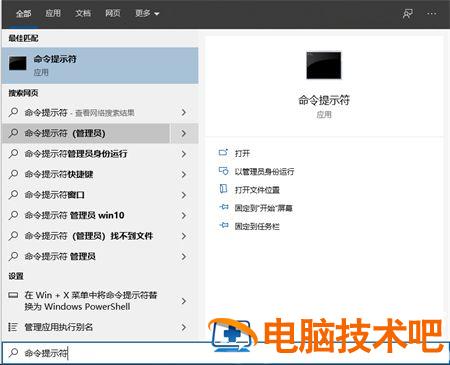Click 固定到"开始"屏幕 action

(263, 208)
